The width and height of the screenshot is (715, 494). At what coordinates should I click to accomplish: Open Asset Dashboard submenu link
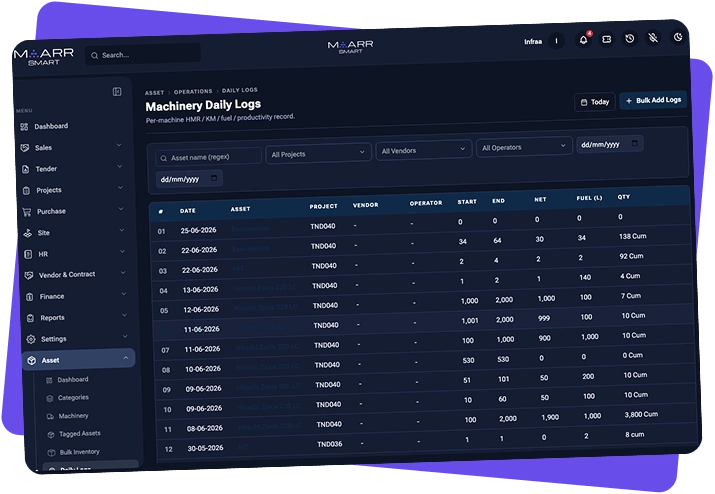coord(73,380)
